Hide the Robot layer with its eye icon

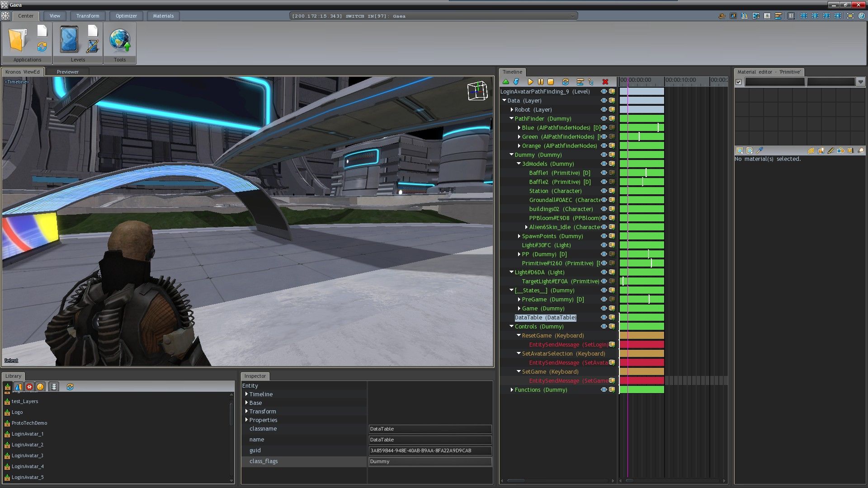click(x=604, y=109)
